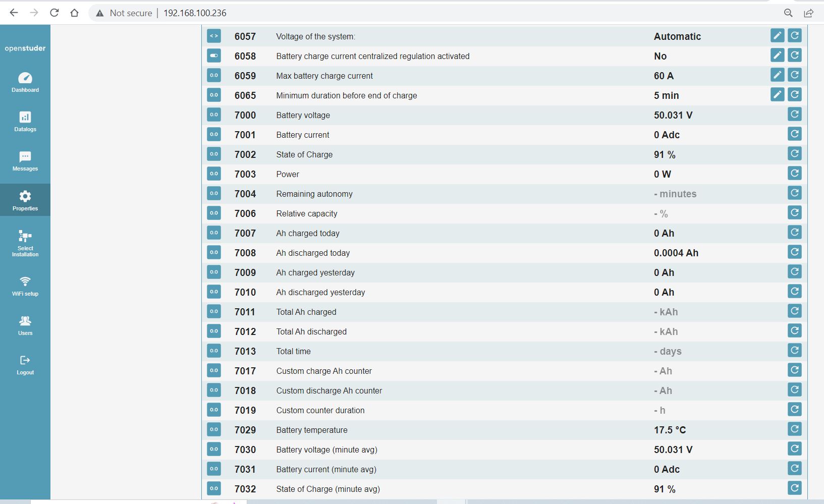824x504 pixels.
Task: Refresh Battery voltage 7000 value
Action: point(795,115)
